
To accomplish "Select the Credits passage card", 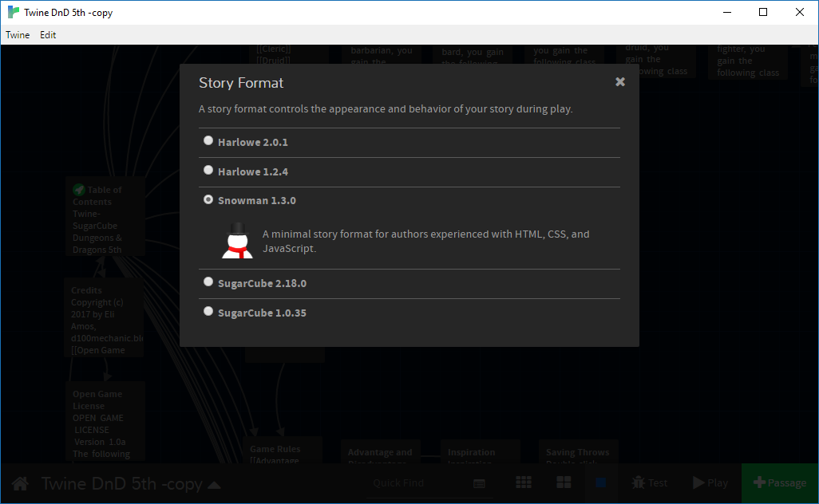I will [104, 317].
